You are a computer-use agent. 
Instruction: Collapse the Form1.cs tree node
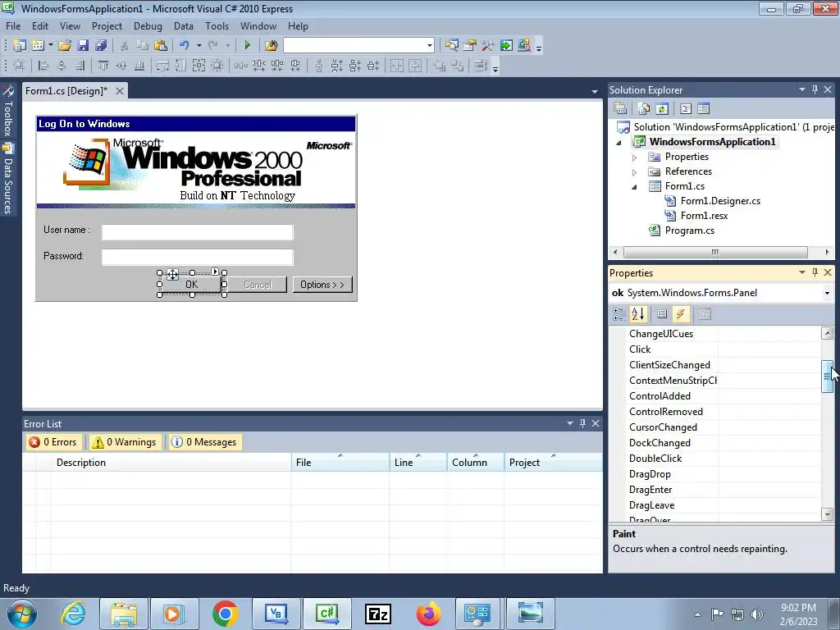(634, 187)
